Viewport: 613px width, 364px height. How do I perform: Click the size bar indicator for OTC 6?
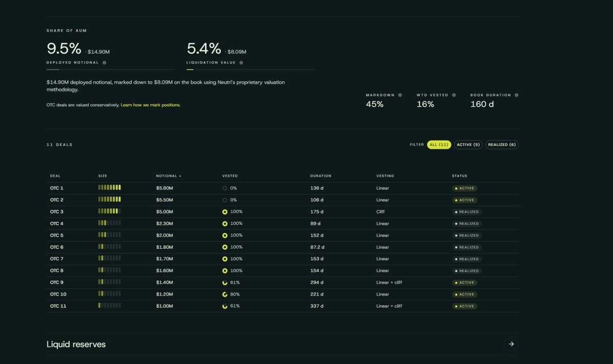coord(109,247)
